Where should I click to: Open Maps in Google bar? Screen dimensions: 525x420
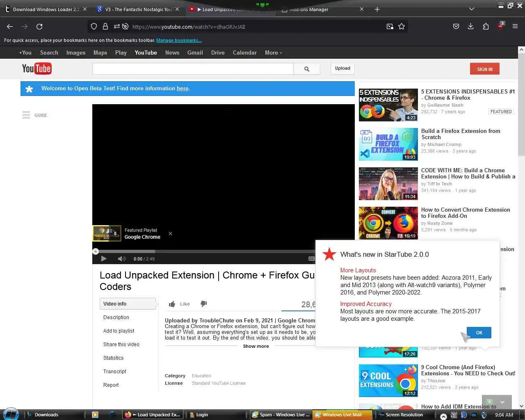100,52
